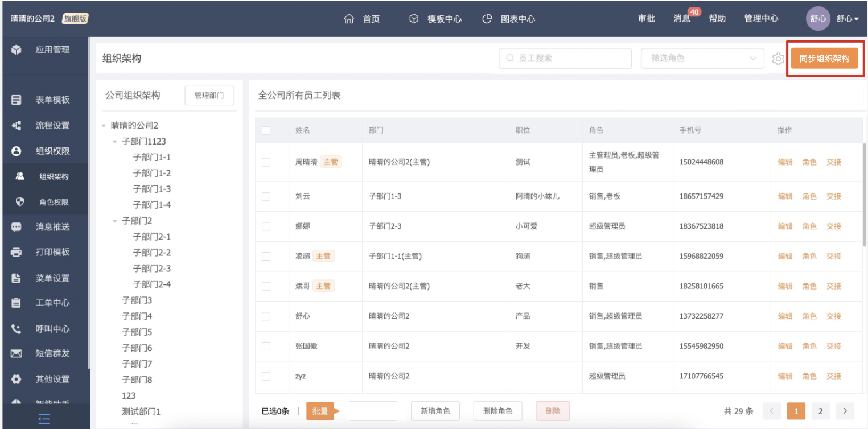Click the settings gear icon beside role filter
The width and height of the screenshot is (868, 429).
(778, 59)
